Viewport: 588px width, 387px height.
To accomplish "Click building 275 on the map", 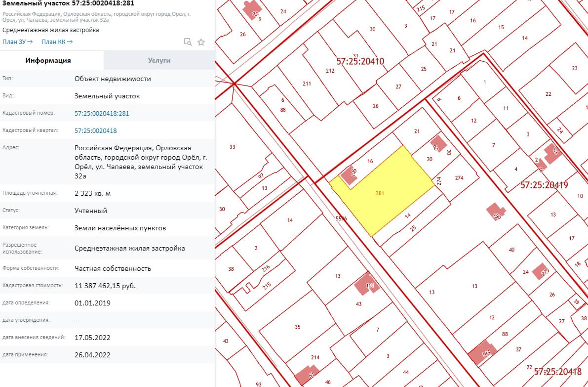I will coord(542,271).
